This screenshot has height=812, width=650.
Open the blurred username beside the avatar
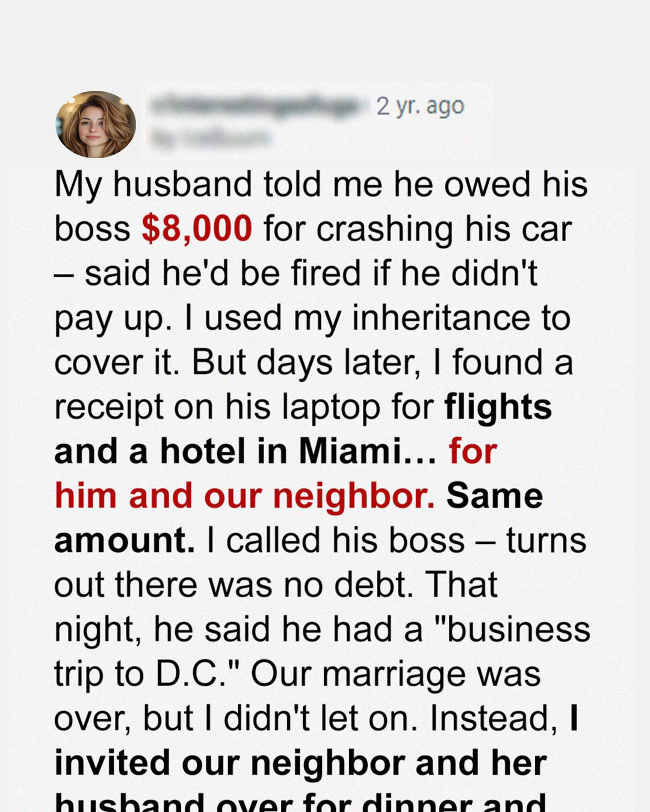pos(256,106)
